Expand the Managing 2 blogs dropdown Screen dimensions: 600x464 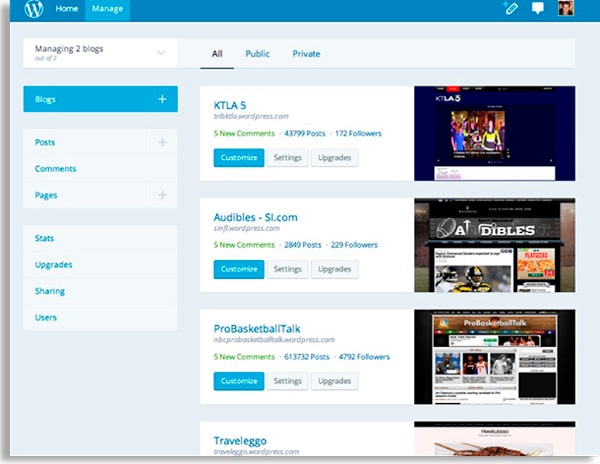(x=100, y=53)
